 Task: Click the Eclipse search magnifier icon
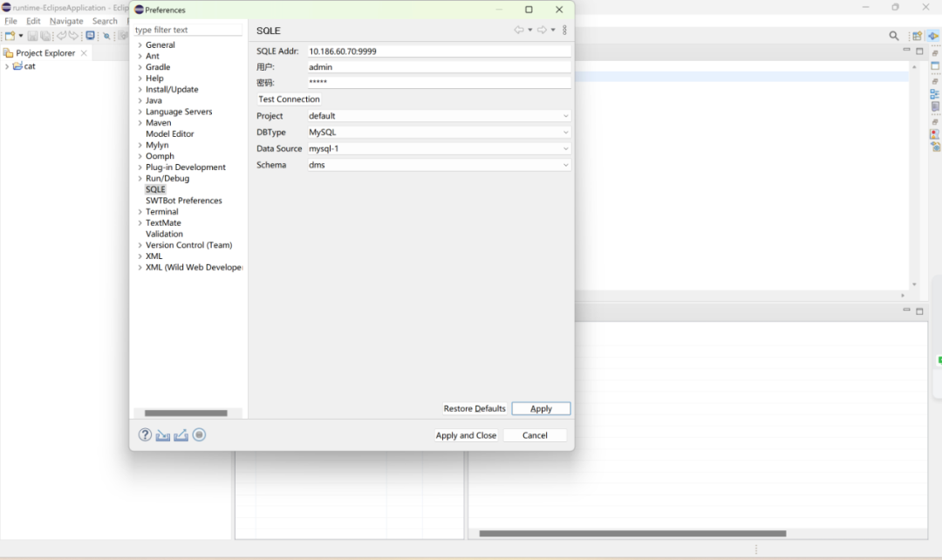894,36
